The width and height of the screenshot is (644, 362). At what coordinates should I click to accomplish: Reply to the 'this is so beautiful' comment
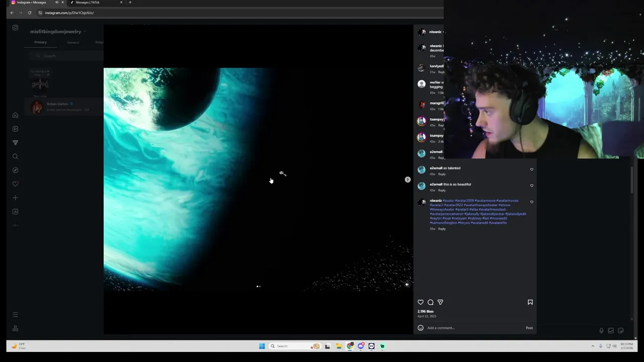point(442,190)
